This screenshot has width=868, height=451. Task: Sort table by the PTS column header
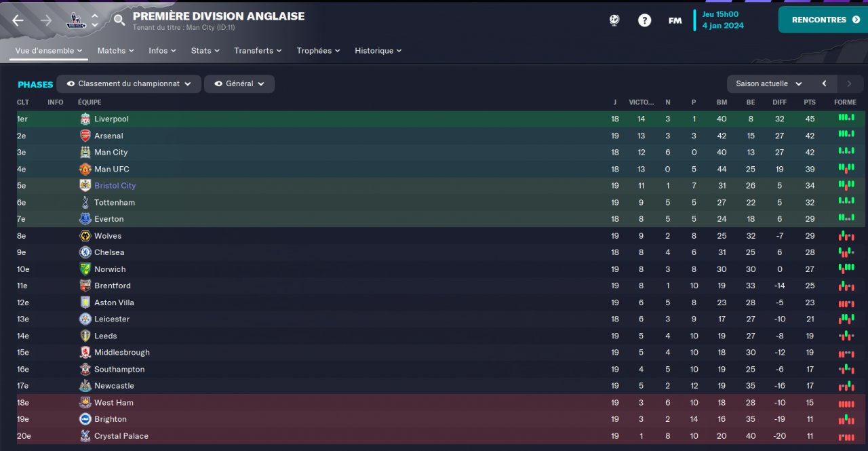[x=809, y=102]
